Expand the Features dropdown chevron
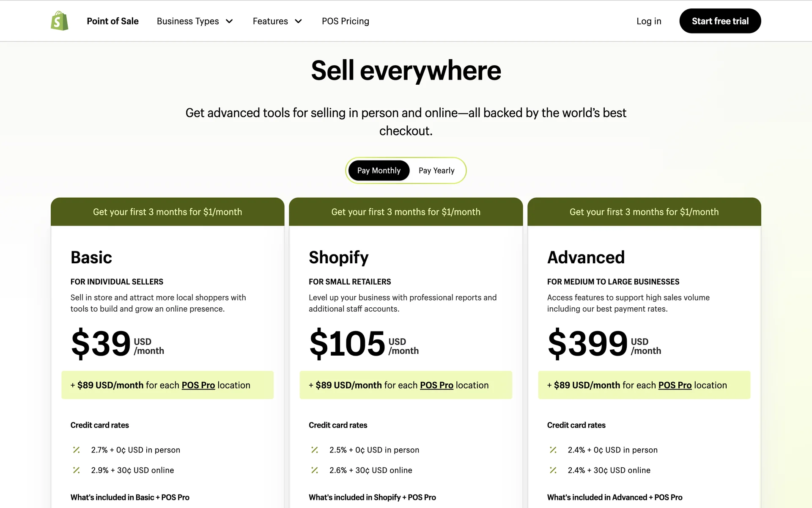812x508 pixels. 299,21
